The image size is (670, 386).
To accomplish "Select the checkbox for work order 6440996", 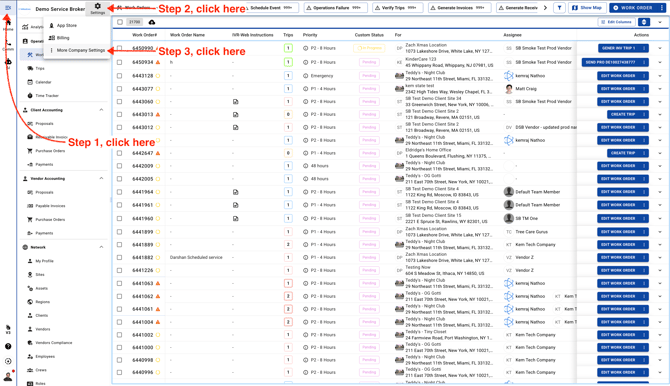I will 120,372.
